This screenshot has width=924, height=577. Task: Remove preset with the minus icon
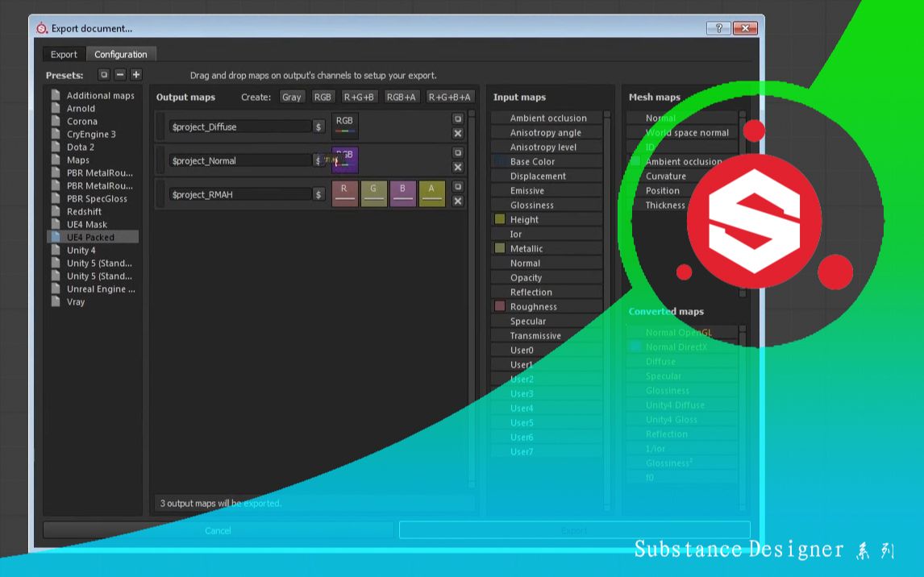[120, 75]
